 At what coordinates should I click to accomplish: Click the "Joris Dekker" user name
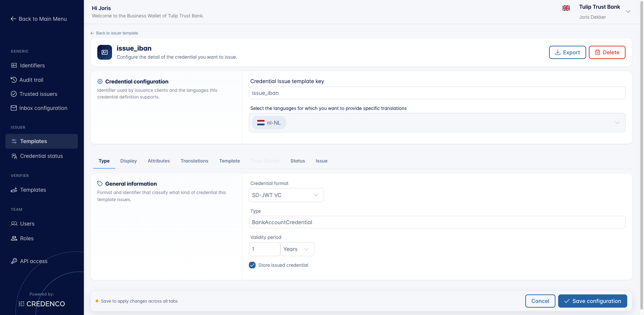click(x=592, y=17)
